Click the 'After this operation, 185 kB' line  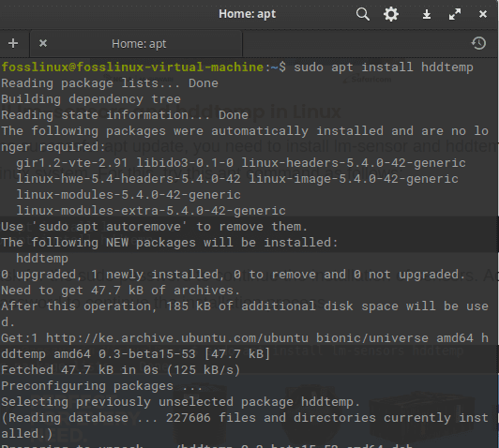(x=245, y=306)
